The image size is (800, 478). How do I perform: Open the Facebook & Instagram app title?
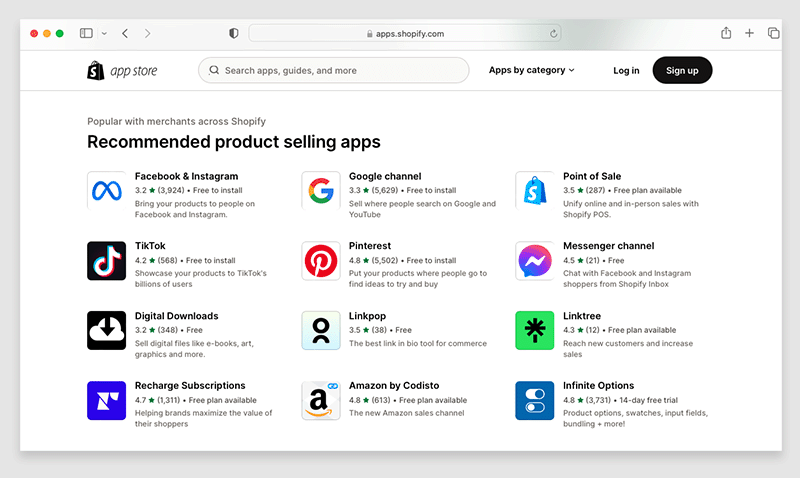tap(186, 176)
